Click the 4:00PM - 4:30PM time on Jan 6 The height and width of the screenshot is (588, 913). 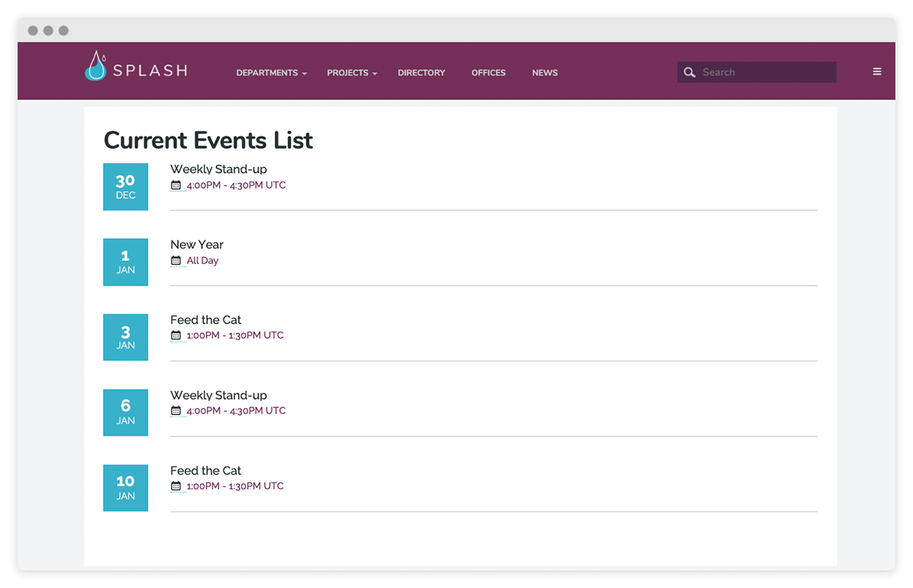pyautogui.click(x=236, y=411)
